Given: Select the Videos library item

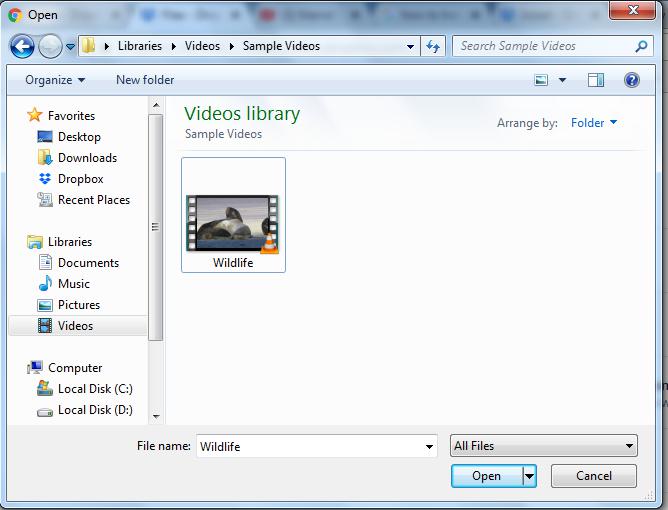Looking at the screenshot, I should (x=78, y=326).
